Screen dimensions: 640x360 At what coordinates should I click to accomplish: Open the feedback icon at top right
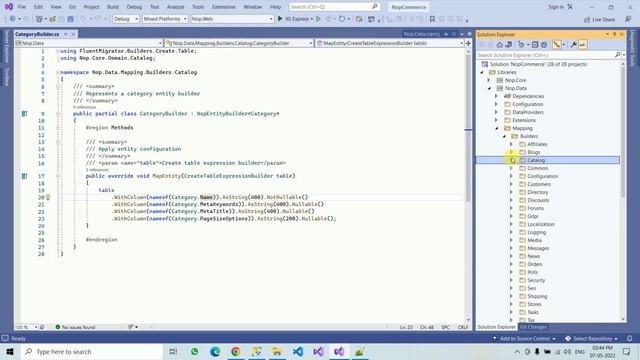[x=628, y=19]
